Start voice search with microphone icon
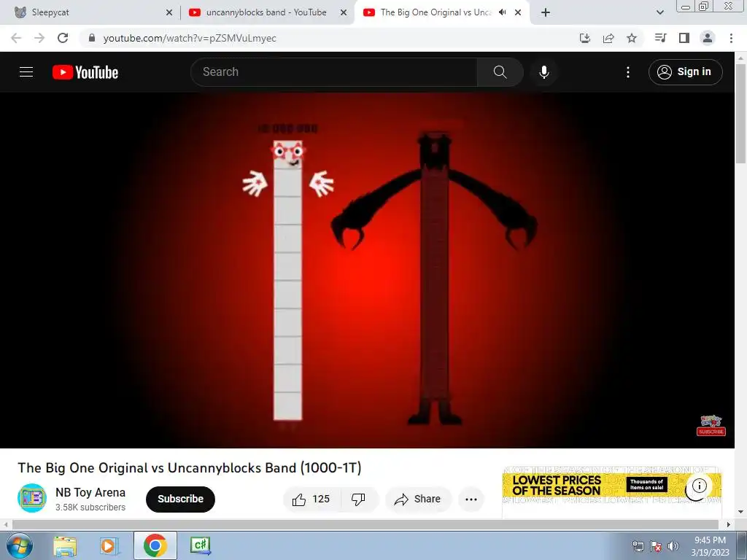This screenshot has height=560, width=747. 543,72
